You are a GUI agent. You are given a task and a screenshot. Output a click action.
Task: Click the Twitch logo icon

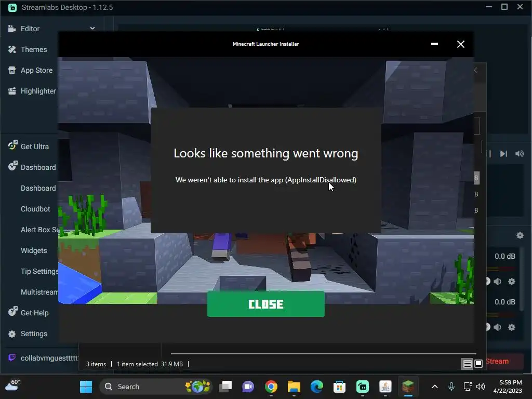[12, 357]
